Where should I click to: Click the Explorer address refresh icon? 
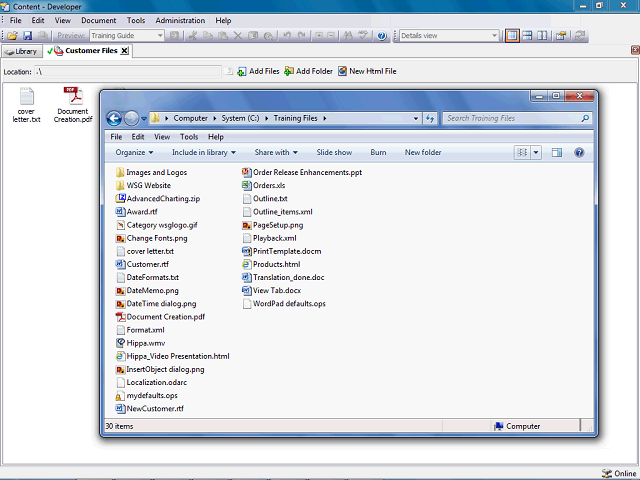tap(430, 118)
